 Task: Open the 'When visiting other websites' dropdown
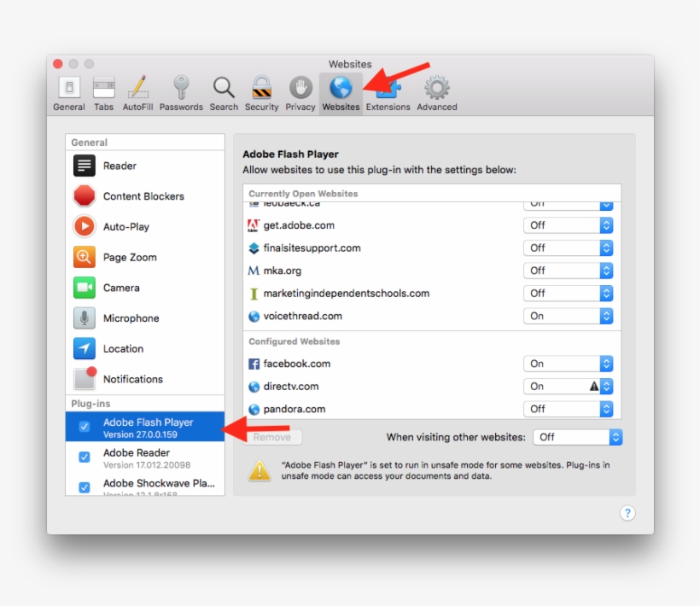coord(578,437)
